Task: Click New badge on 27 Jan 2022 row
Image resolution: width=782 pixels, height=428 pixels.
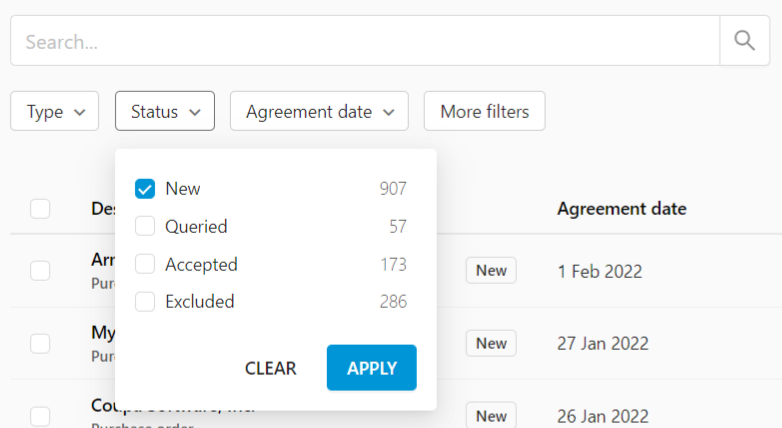Action: coord(491,343)
